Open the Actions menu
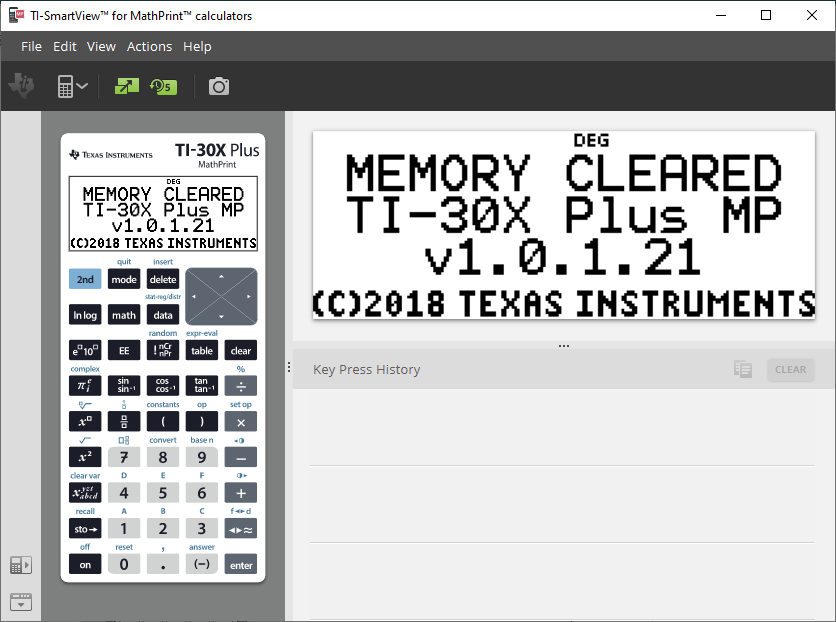Screen dimensions: 836x622 149,46
